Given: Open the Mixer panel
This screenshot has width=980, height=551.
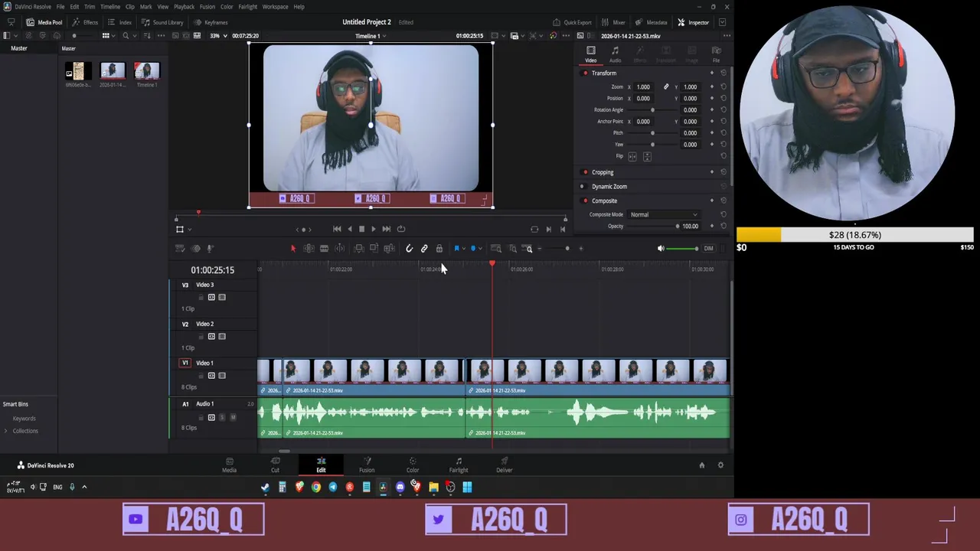Looking at the screenshot, I should (x=613, y=22).
